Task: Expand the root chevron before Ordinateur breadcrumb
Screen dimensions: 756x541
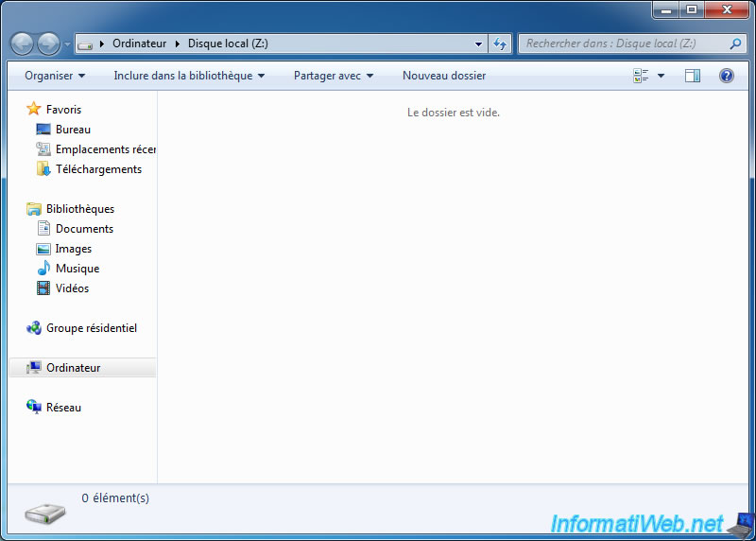Action: tap(102, 44)
